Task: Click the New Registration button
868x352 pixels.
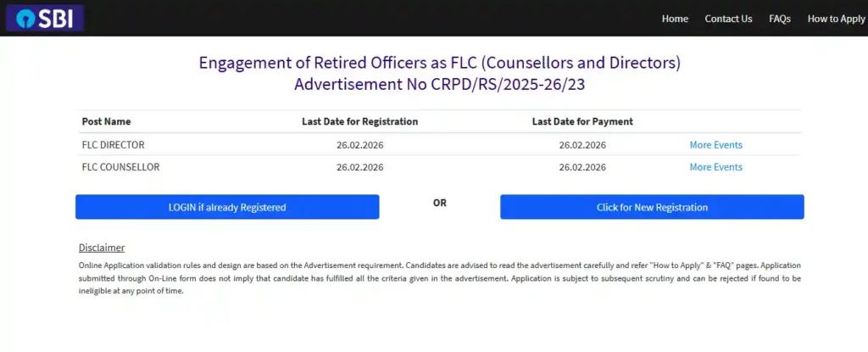Action: point(652,207)
